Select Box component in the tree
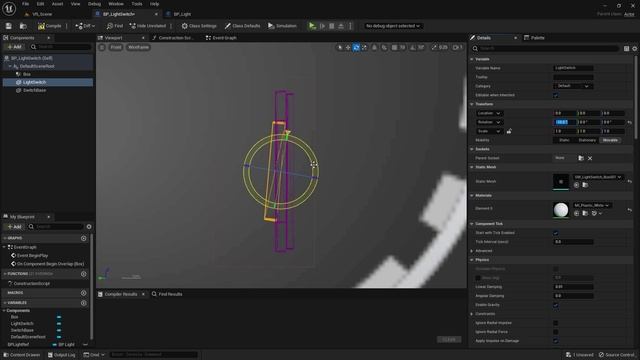 tap(27, 74)
